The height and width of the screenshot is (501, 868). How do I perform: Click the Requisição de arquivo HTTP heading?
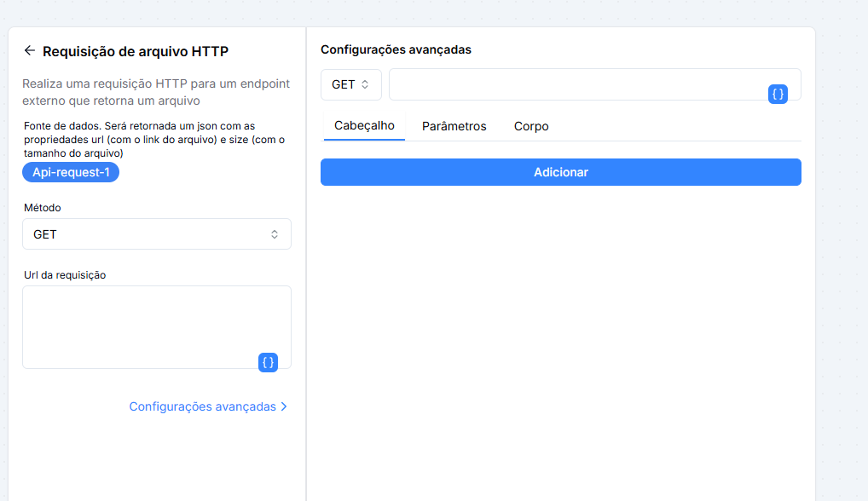136,51
